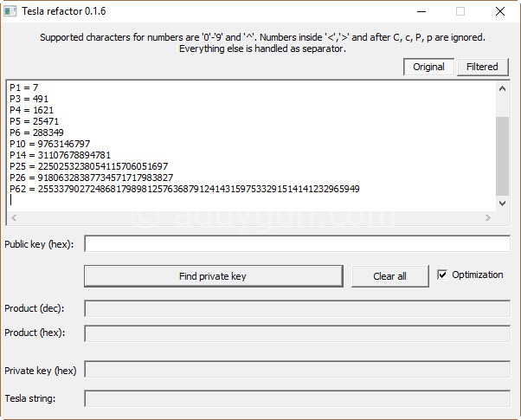
Task: Click the horizontal scrollbar right arrow
Action: click(x=488, y=218)
